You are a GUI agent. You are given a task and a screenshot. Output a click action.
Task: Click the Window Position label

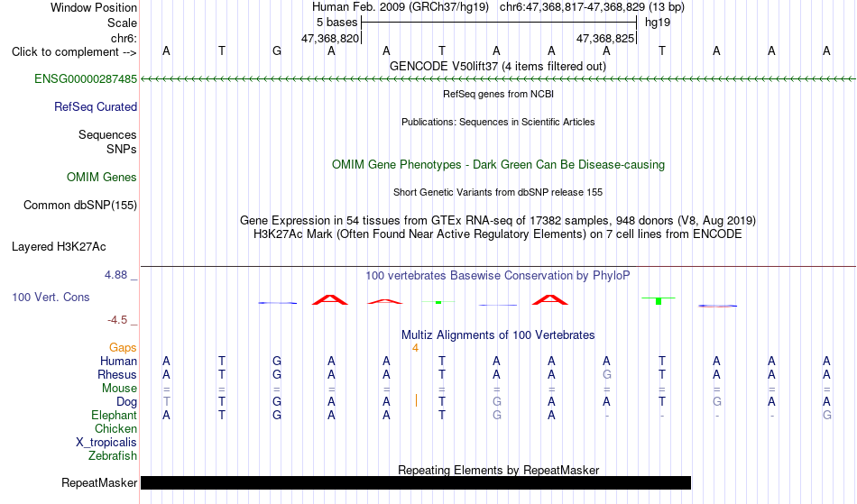(94, 7)
